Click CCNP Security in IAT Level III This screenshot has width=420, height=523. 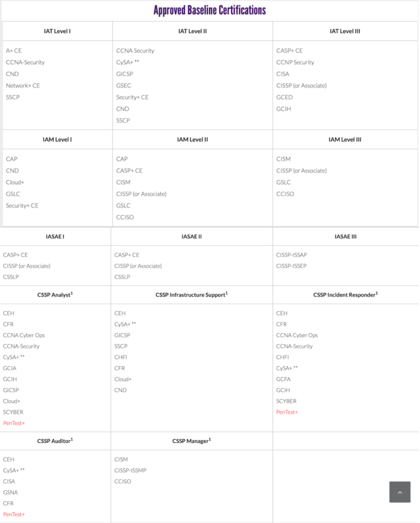[x=295, y=62]
